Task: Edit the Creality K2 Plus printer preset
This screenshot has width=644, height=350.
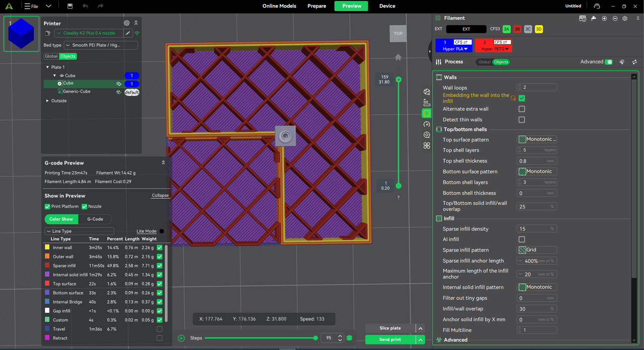Action: click(x=128, y=33)
